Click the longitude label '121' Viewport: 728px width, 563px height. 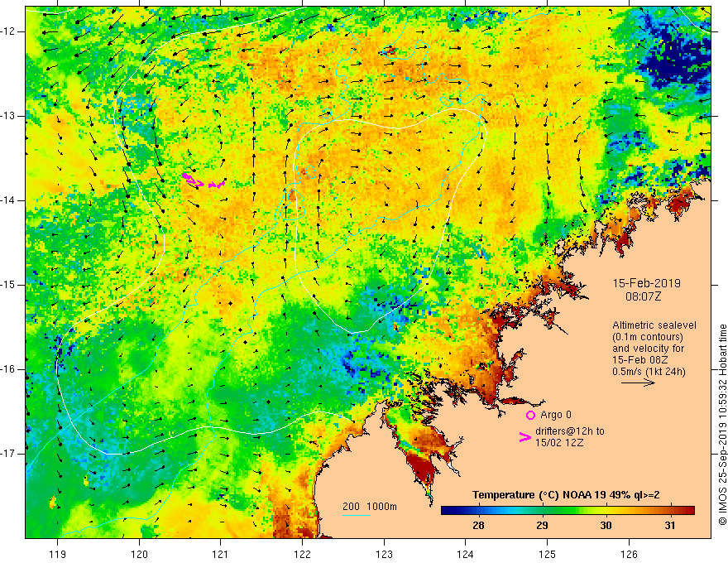point(221,554)
